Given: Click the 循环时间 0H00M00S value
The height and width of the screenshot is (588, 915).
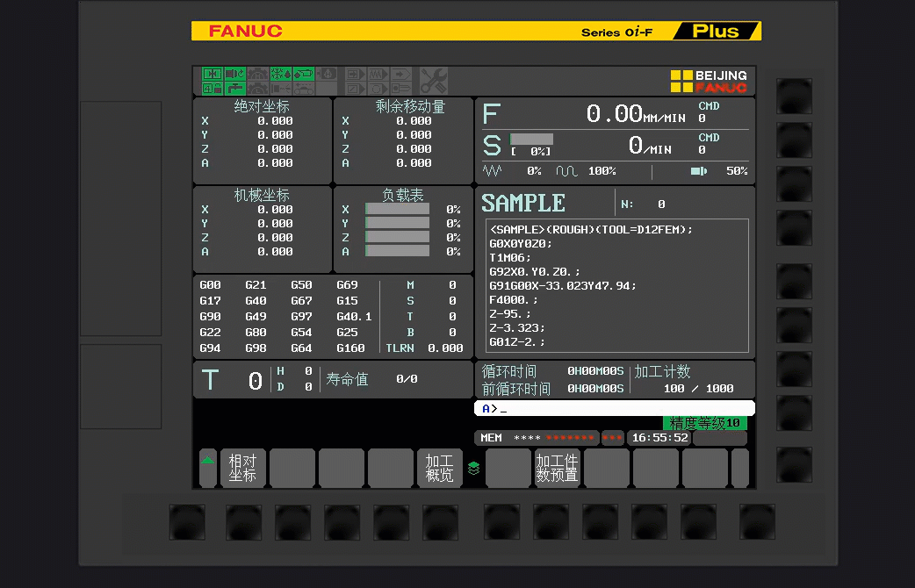Looking at the screenshot, I should click(x=595, y=371).
